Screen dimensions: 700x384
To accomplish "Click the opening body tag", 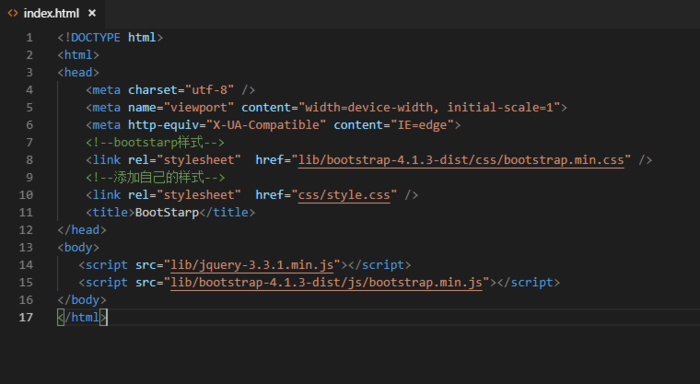I will tap(78, 247).
